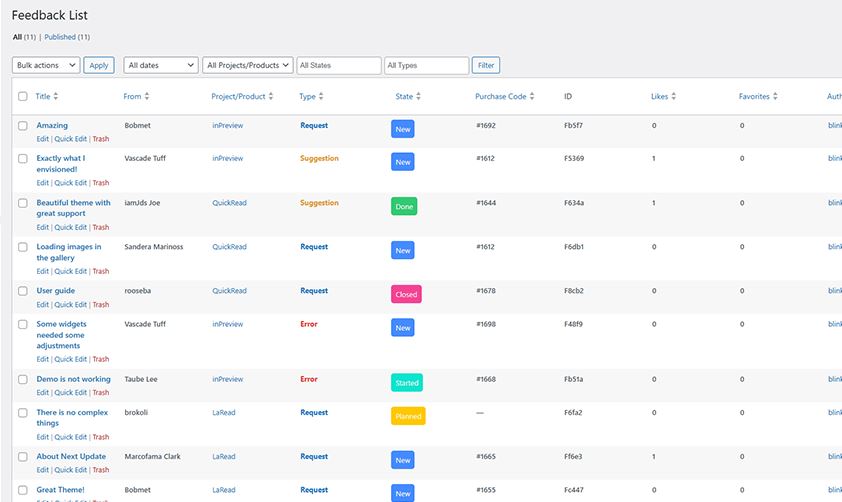Sort by From column arrows
842x502 pixels.
coord(147,97)
